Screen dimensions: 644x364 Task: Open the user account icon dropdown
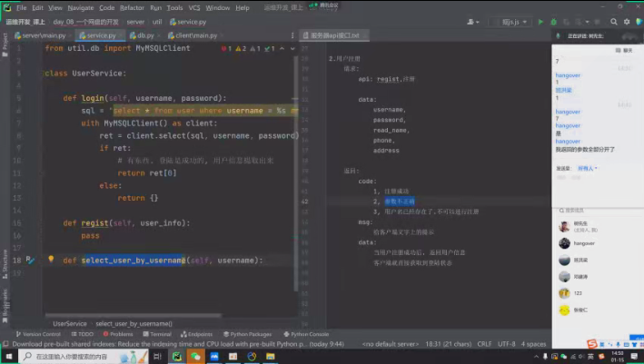click(x=473, y=22)
